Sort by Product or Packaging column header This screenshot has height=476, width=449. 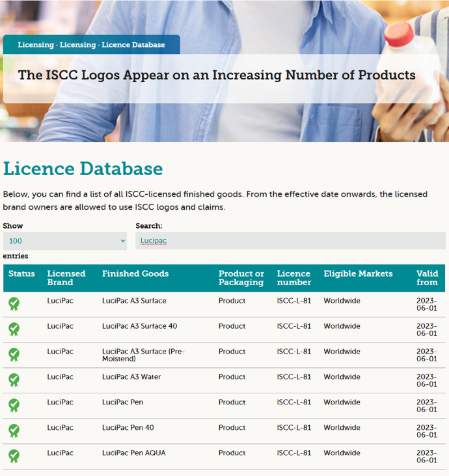click(x=241, y=278)
